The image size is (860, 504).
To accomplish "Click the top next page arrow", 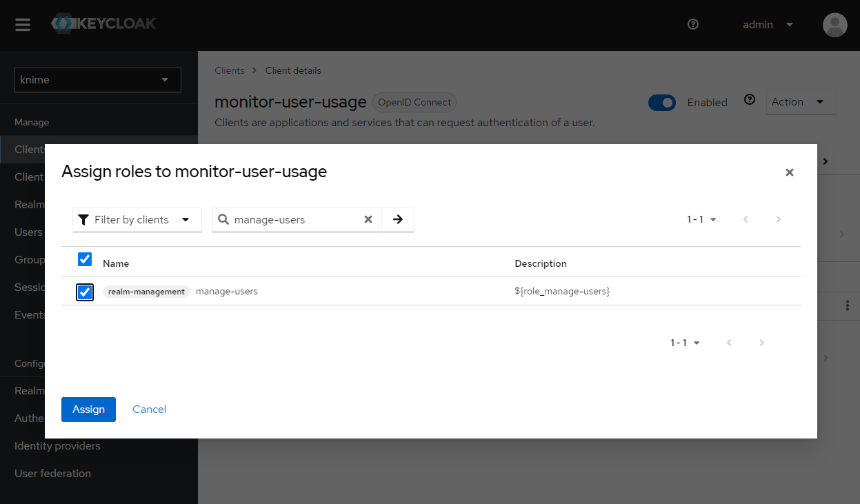I will click(779, 219).
